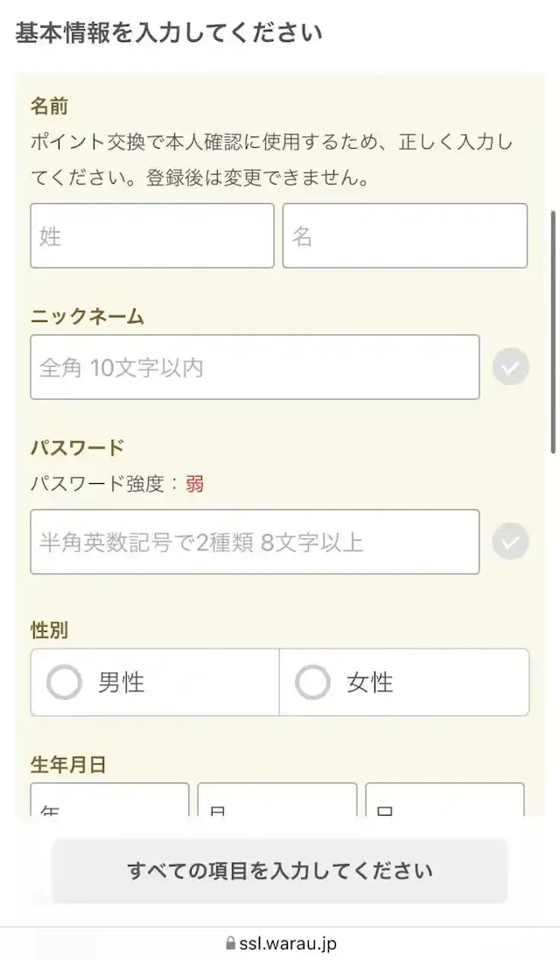Viewport: 560px width, 960px height.
Task: Click the password input field
Action: [254, 542]
